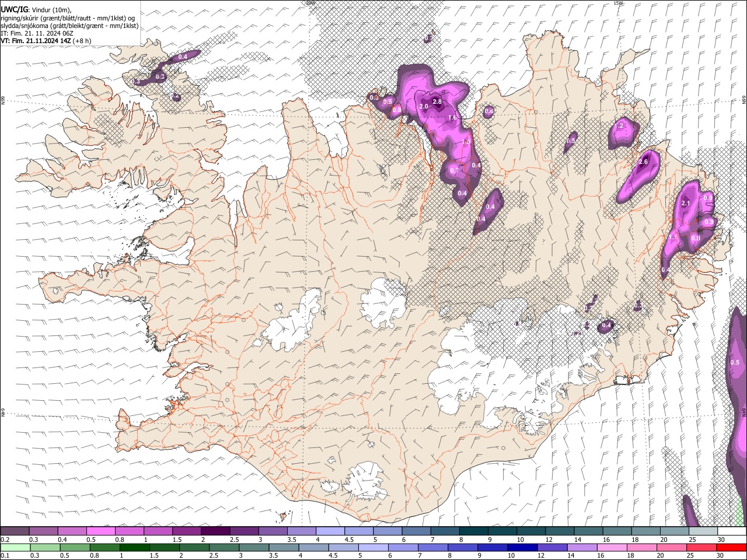The image size is (747, 560).
Task: Click the 'IT: Fim. 21. 11. 2024 06Z' line
Action: (37, 33)
